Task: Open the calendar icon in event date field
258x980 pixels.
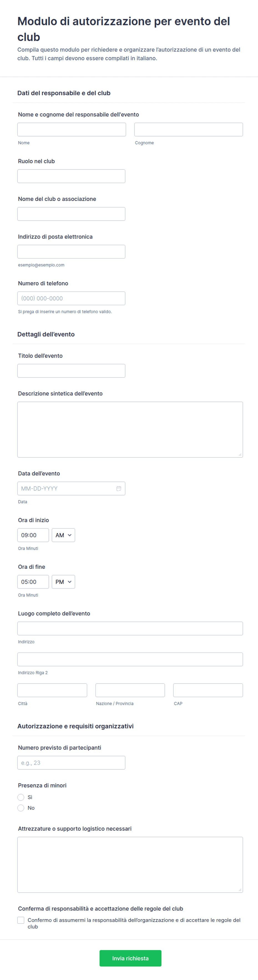Action: click(118, 488)
